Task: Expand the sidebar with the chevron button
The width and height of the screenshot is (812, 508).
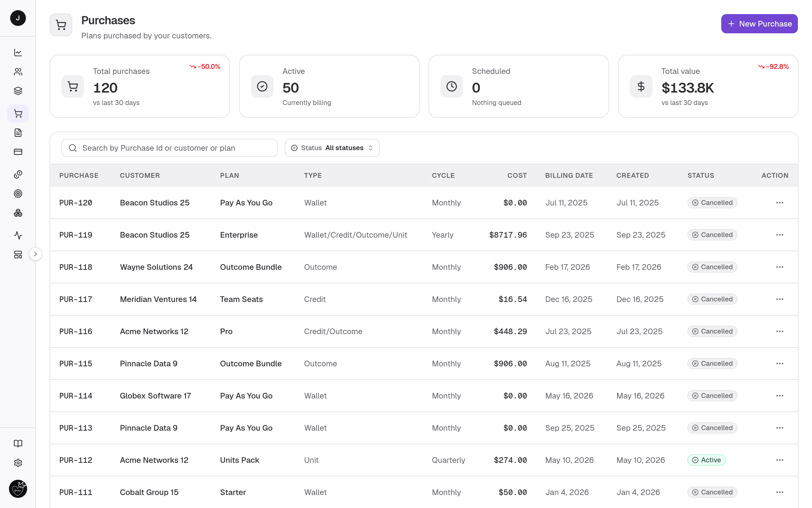Action: 36,254
